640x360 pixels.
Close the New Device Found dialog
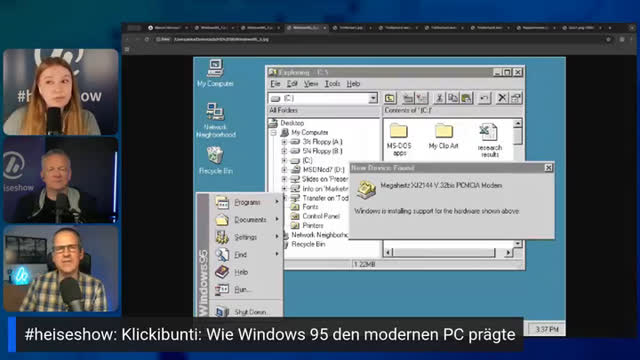(549, 168)
